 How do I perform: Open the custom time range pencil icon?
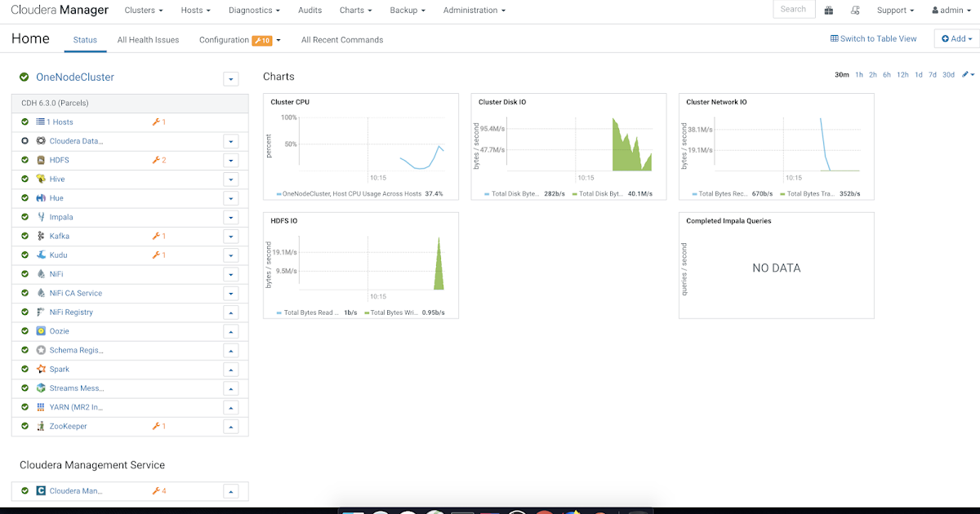coord(967,73)
